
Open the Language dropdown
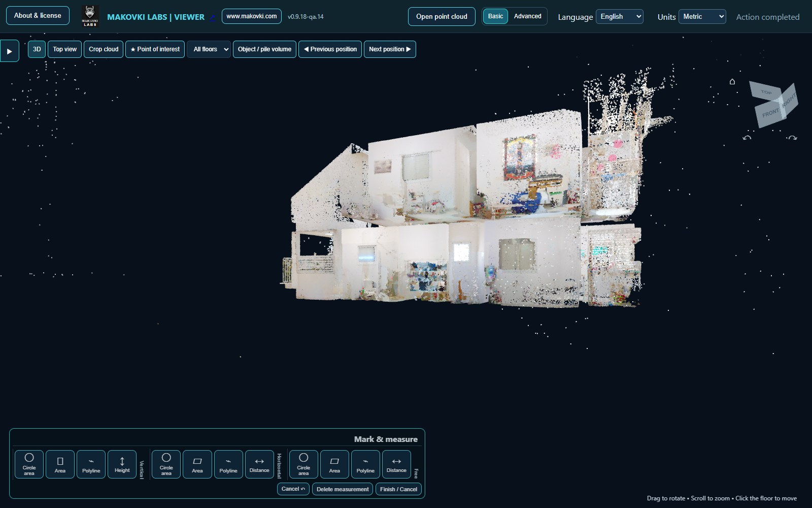[x=620, y=17]
